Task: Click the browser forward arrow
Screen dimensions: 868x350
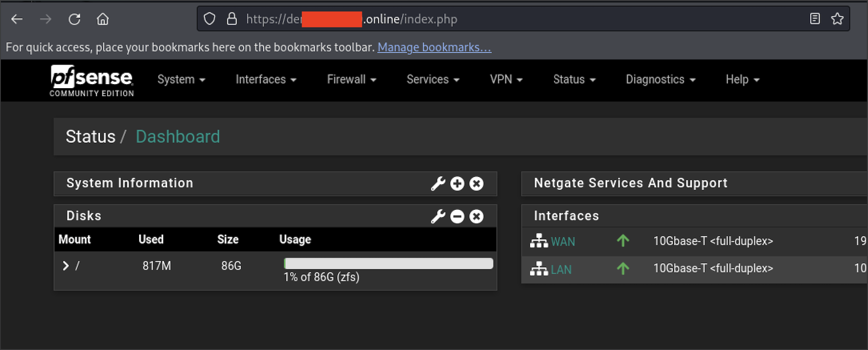Action: (45, 19)
